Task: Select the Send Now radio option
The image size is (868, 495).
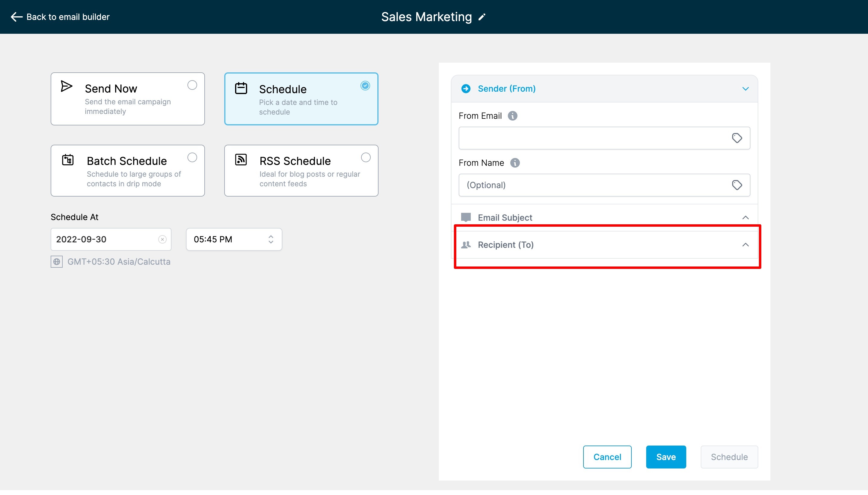Action: point(192,85)
